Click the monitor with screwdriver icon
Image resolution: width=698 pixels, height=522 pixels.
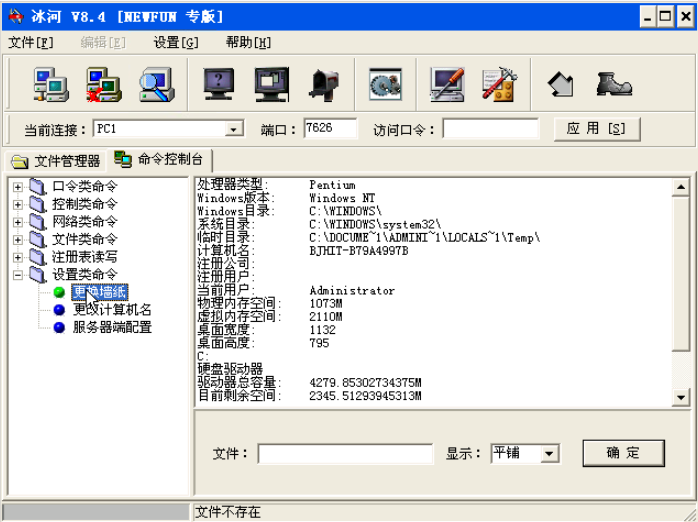click(447, 84)
